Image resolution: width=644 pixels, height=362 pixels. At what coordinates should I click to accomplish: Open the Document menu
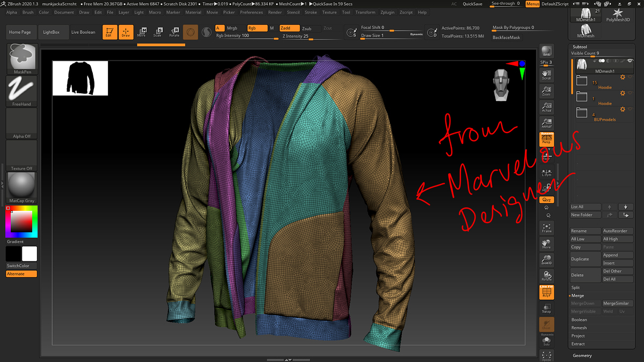pyautogui.click(x=64, y=12)
